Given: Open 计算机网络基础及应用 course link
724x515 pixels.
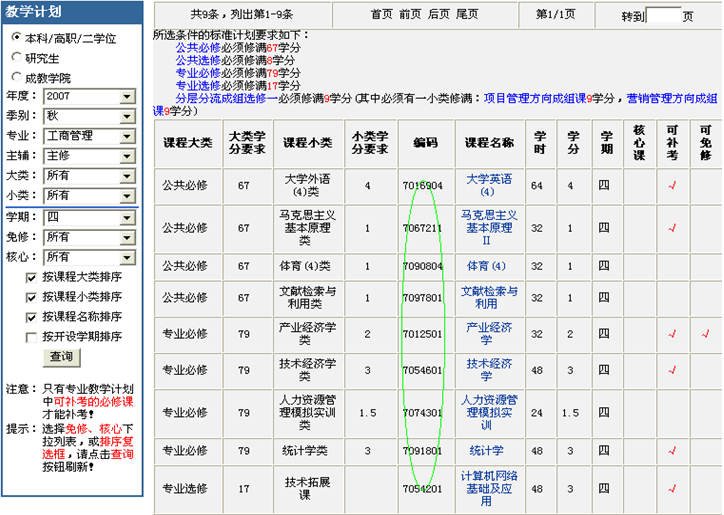Looking at the screenshot, I should click(x=488, y=489).
